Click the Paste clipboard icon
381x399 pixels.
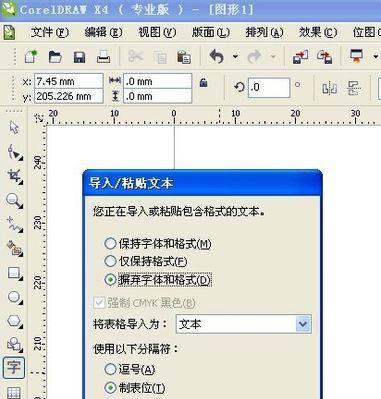click(184, 57)
